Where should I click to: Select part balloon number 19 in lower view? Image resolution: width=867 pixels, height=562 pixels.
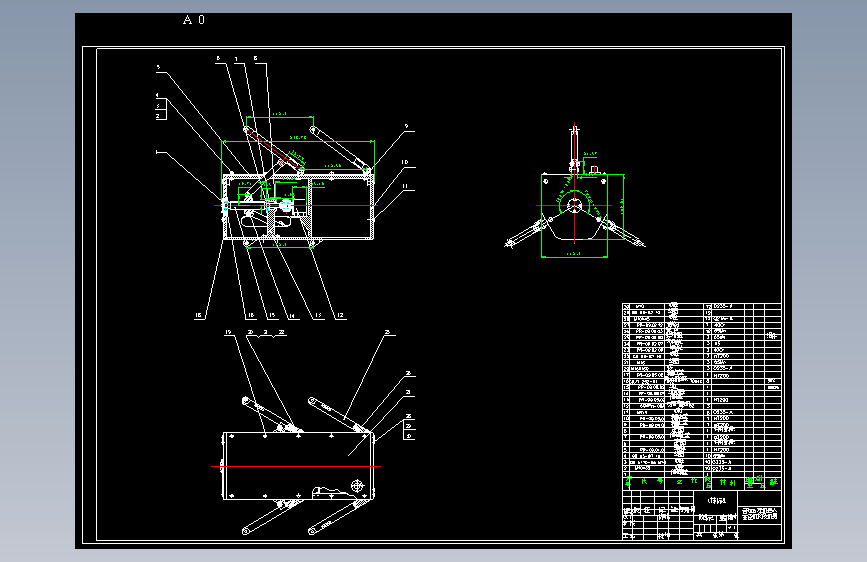228,332
